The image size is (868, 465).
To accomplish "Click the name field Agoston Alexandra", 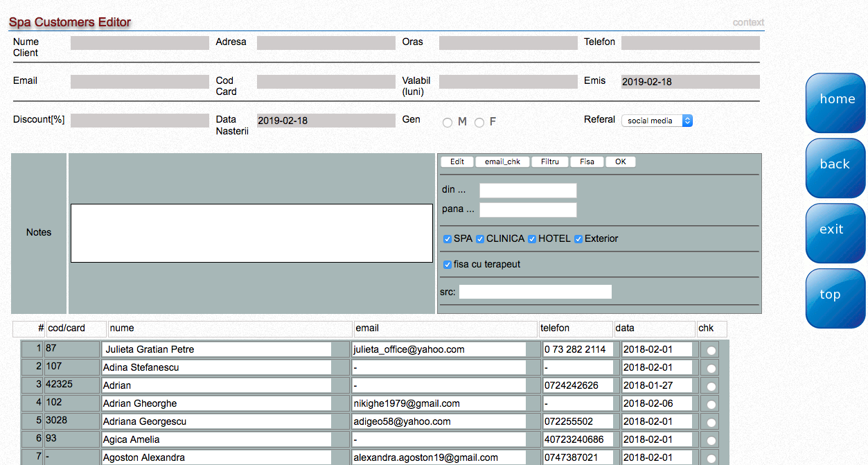I will pyautogui.click(x=217, y=457).
